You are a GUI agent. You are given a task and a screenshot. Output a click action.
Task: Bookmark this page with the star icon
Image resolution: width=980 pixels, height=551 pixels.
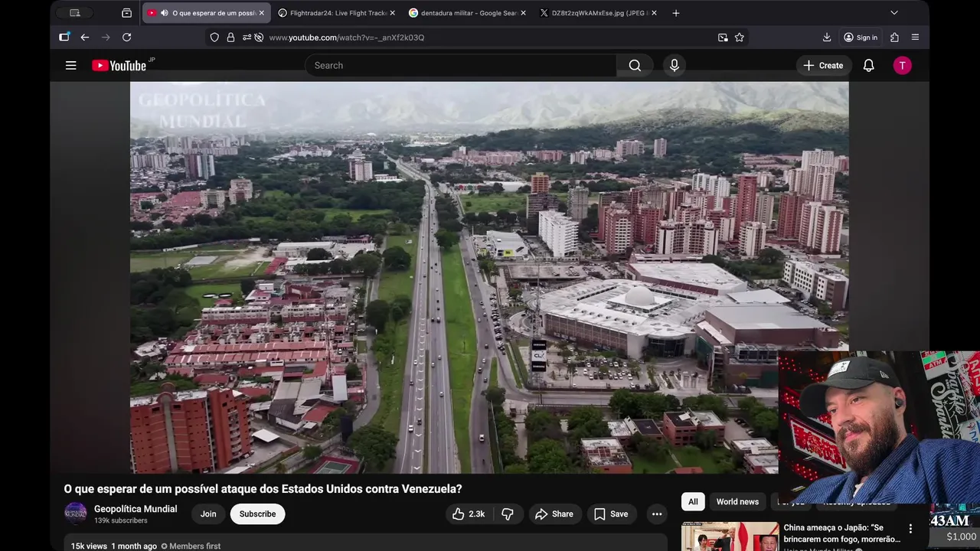(740, 37)
